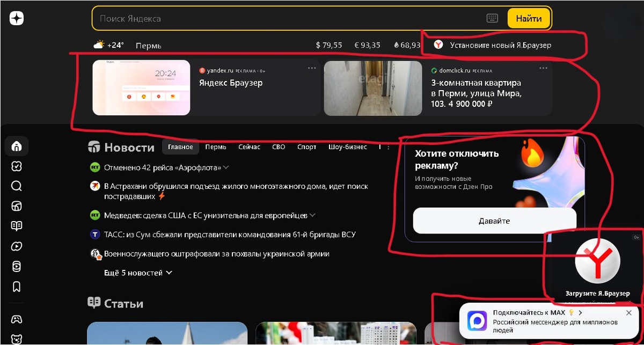Expand the Аэрофлот news headline chevron

(226, 167)
